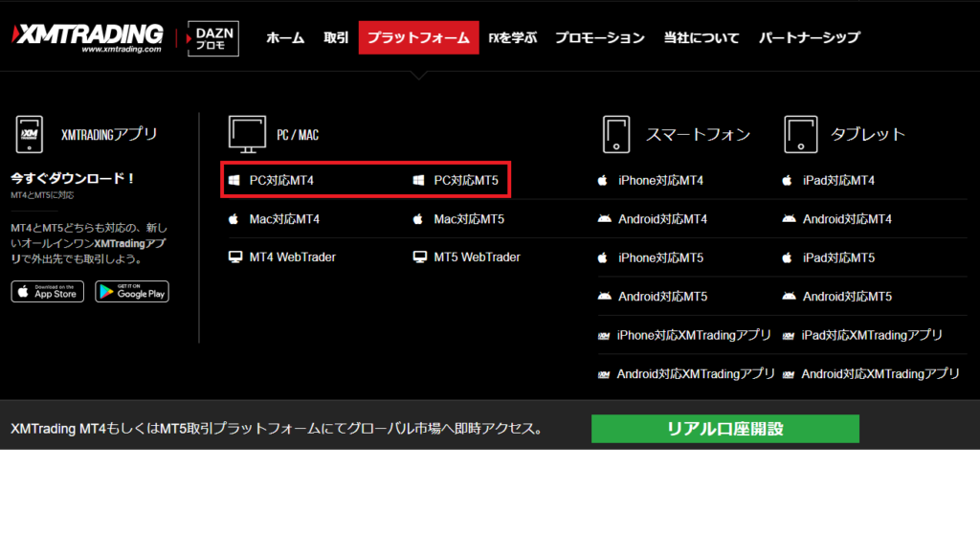Viewport: 980px width, 536px height.
Task: Open the iPad対応XMTradingアプリ link
Action: point(872,335)
